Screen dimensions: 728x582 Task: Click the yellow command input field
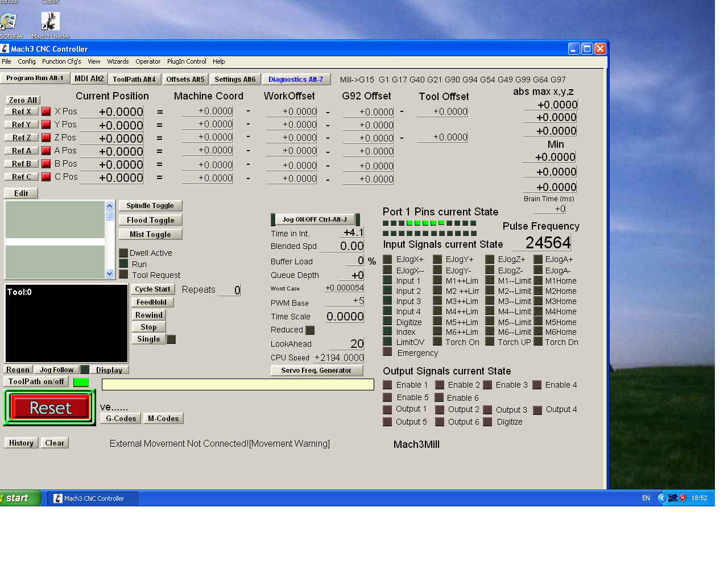tap(238, 385)
